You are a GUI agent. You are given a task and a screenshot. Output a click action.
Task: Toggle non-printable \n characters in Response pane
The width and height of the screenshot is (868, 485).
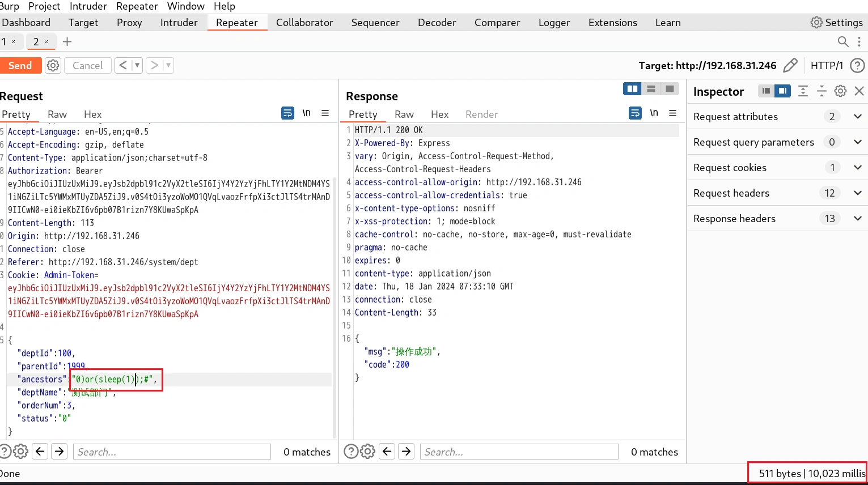[x=654, y=113]
